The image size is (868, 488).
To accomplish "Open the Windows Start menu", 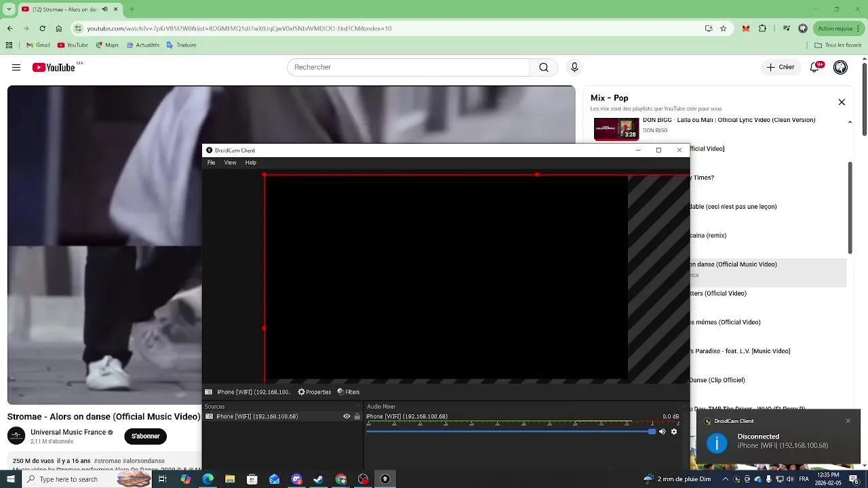I will [10, 479].
